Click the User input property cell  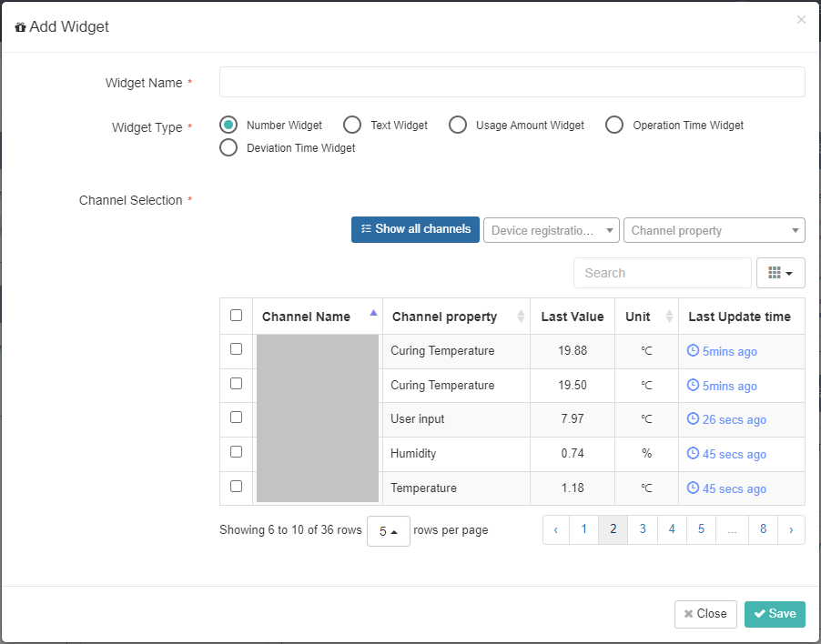457,419
